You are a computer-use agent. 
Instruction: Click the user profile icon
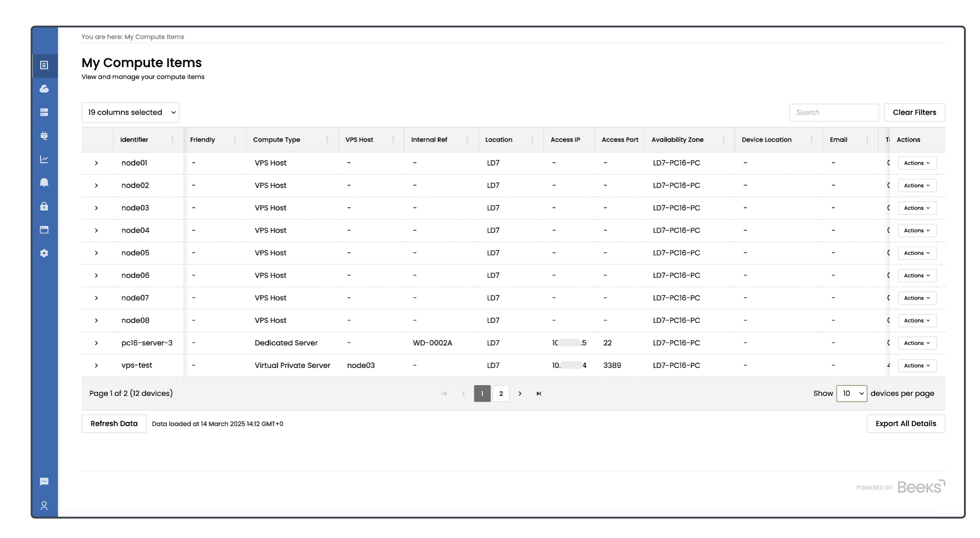(x=44, y=505)
